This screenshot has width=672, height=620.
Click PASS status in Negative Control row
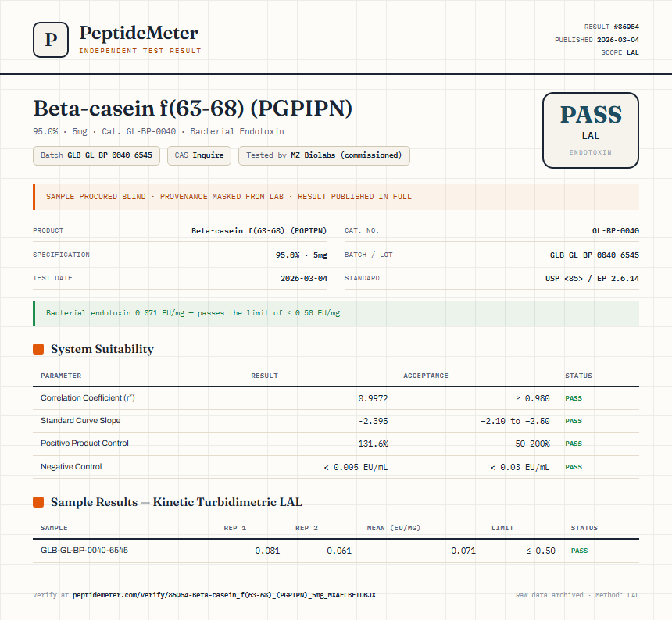pyautogui.click(x=574, y=467)
